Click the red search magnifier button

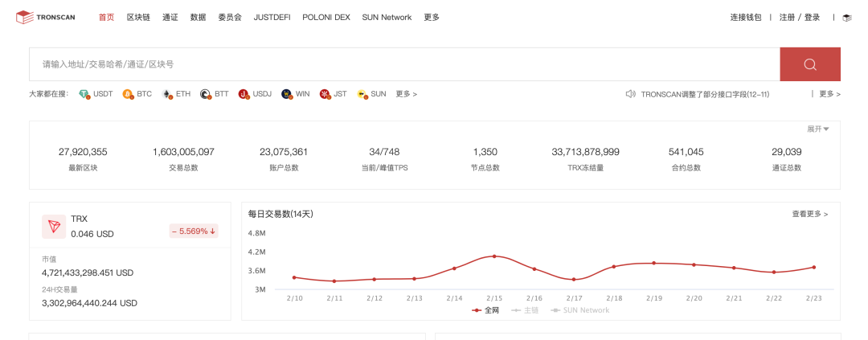point(810,64)
